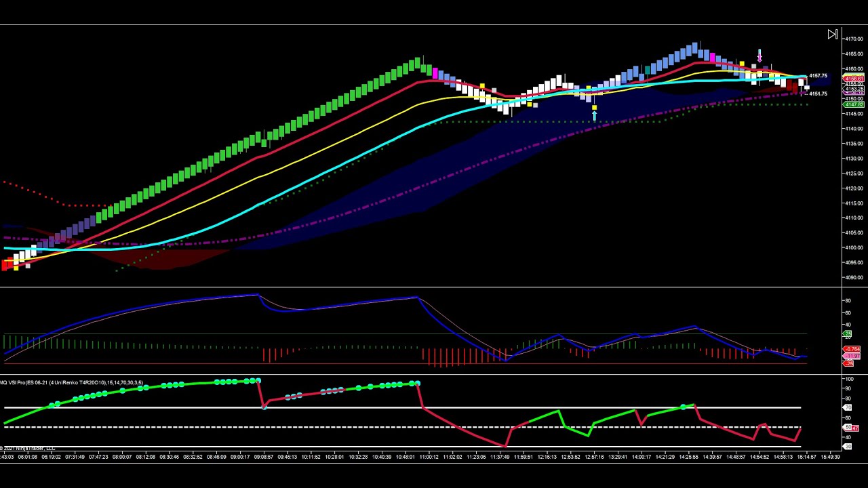Click the red -0.764 oscillator value marker
Viewport: 868px width, 488px height.
point(854,348)
